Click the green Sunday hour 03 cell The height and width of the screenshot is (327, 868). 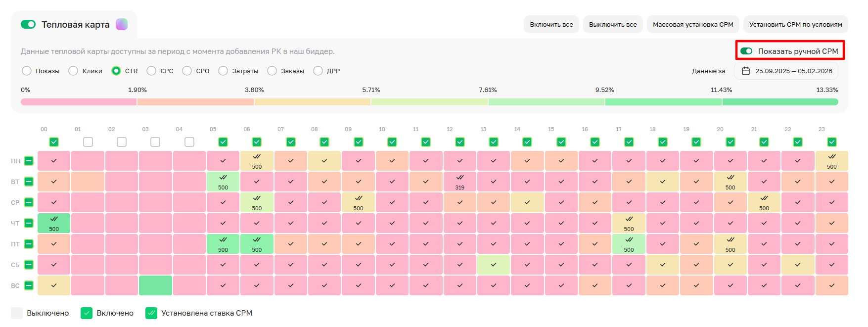click(x=155, y=285)
